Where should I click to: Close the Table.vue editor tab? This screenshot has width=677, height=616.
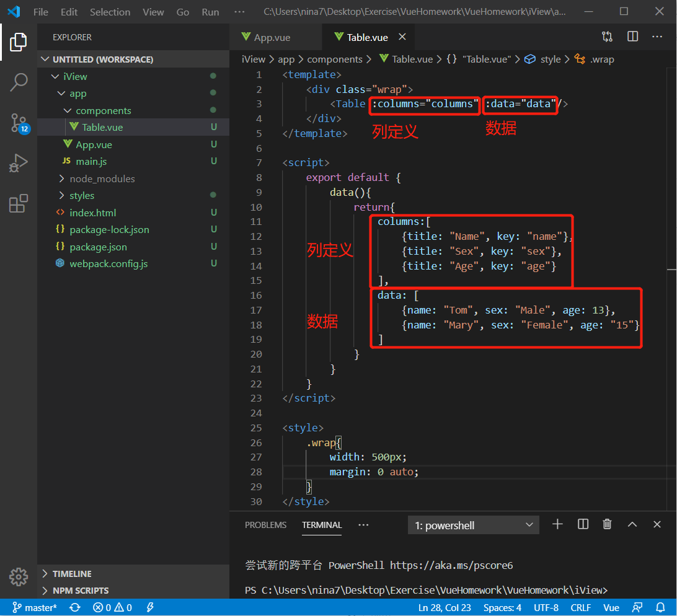402,37
